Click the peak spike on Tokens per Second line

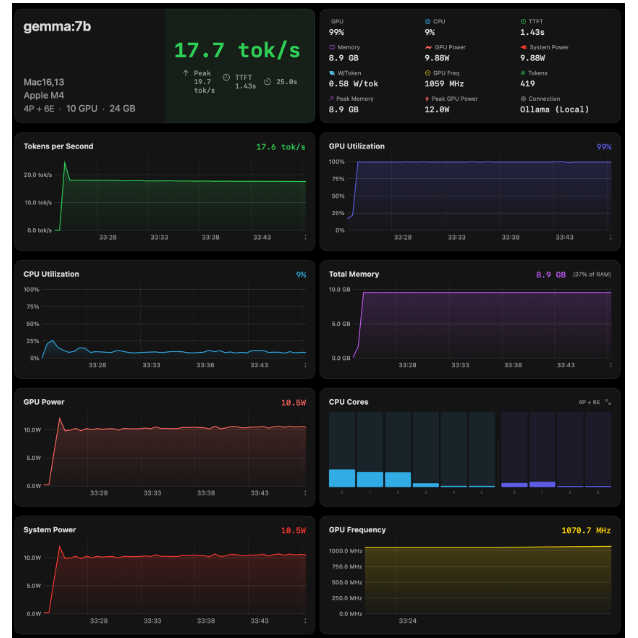coord(64,162)
